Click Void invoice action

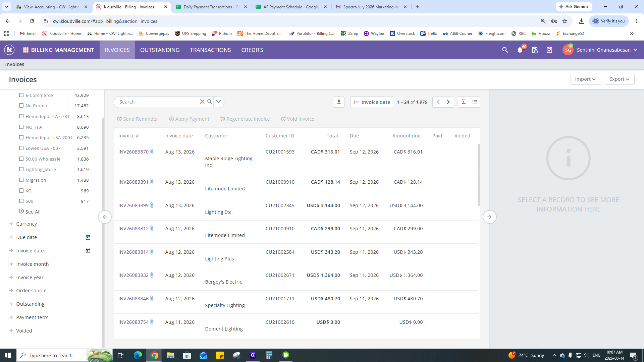point(298,119)
